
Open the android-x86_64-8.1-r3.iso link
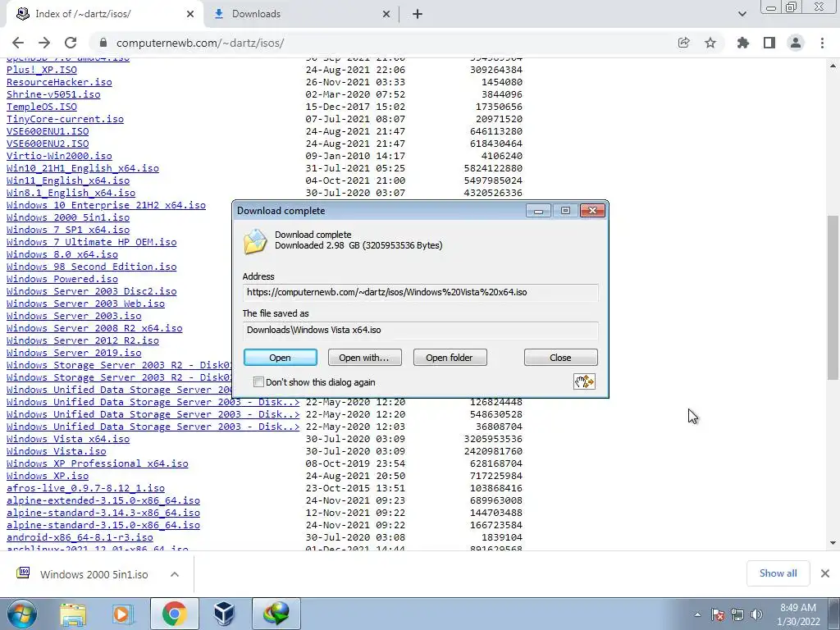[x=80, y=537]
